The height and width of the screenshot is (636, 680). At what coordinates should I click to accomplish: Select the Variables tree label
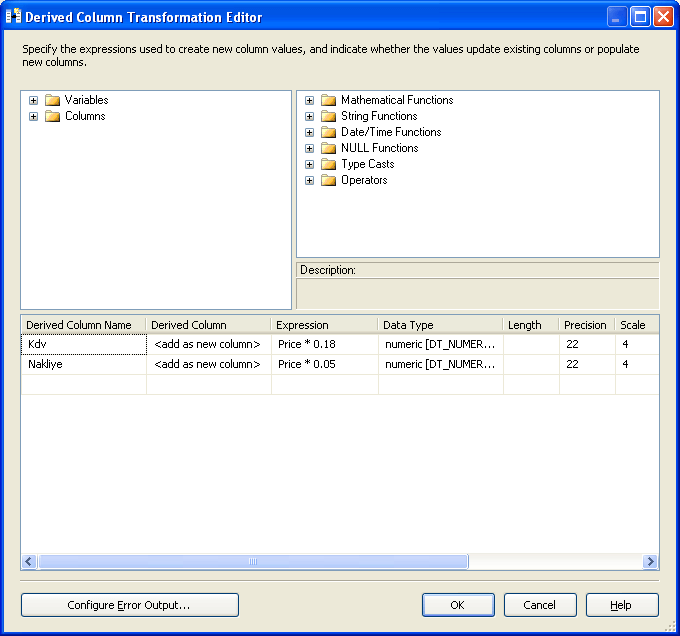click(86, 100)
